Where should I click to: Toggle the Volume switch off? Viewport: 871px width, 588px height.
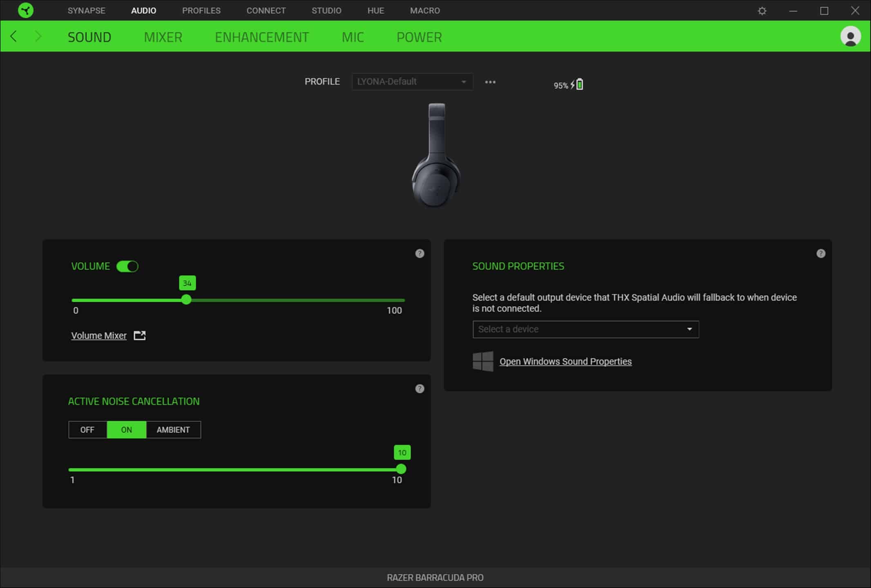coord(127,266)
